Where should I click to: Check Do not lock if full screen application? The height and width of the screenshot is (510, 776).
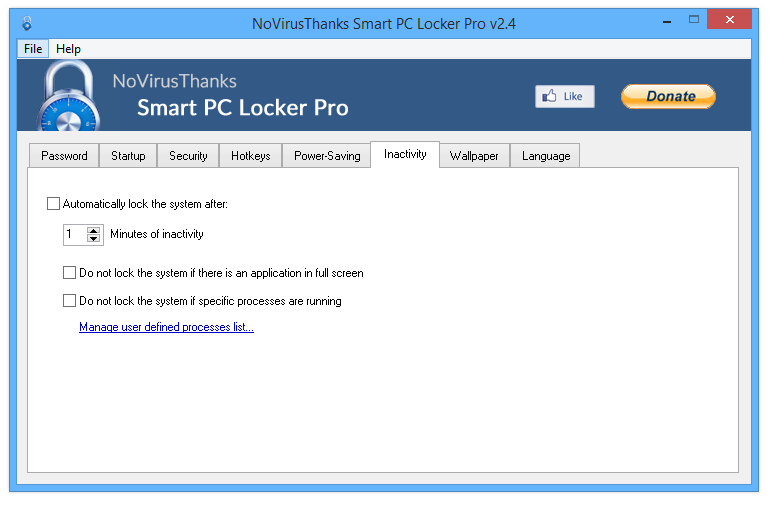[69, 273]
